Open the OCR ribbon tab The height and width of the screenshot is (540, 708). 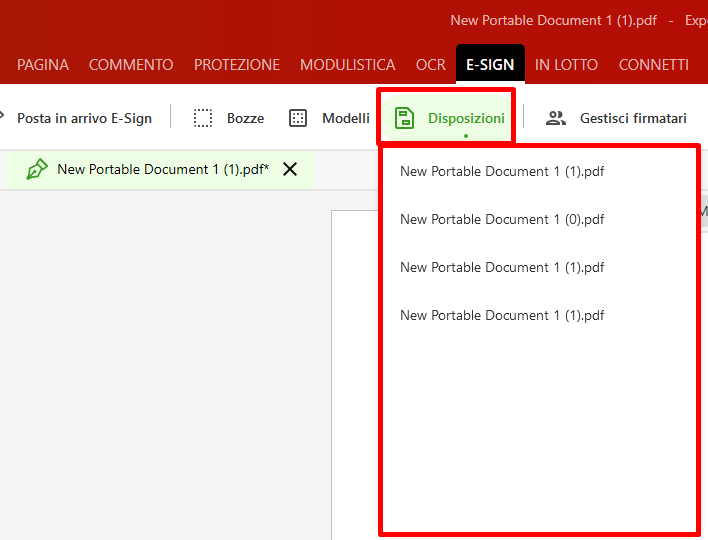click(431, 65)
